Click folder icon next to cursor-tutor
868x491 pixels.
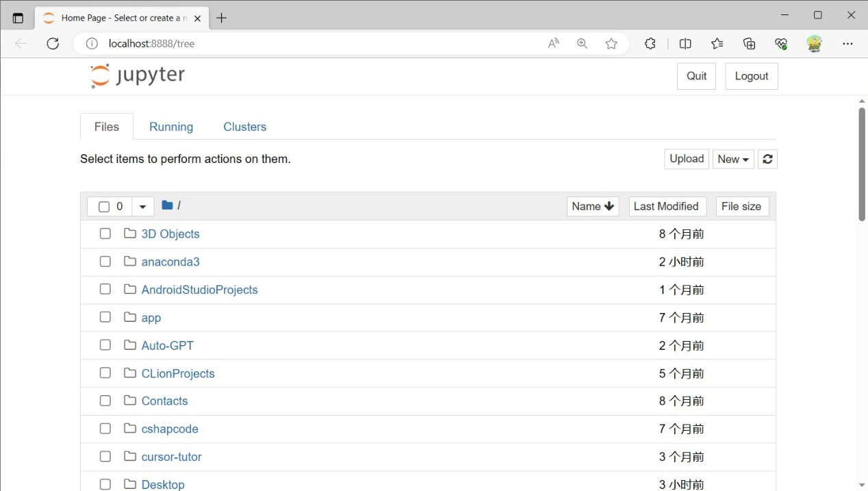tap(130, 456)
